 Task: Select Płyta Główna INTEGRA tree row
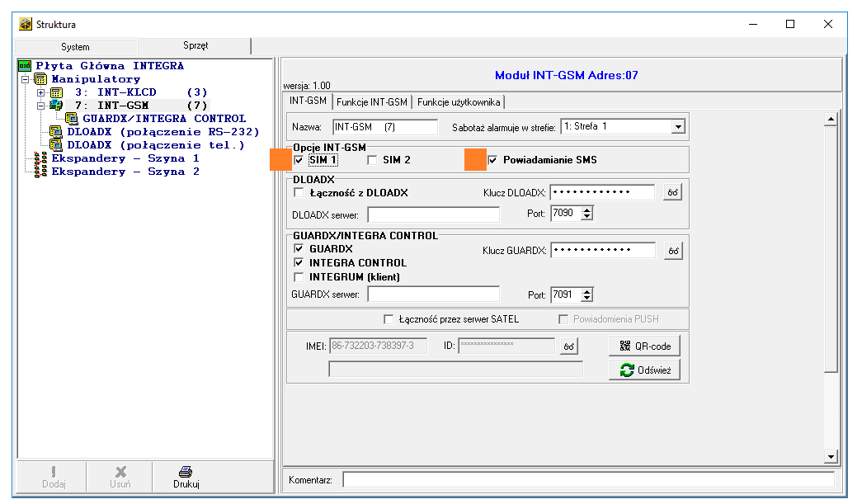[110, 66]
